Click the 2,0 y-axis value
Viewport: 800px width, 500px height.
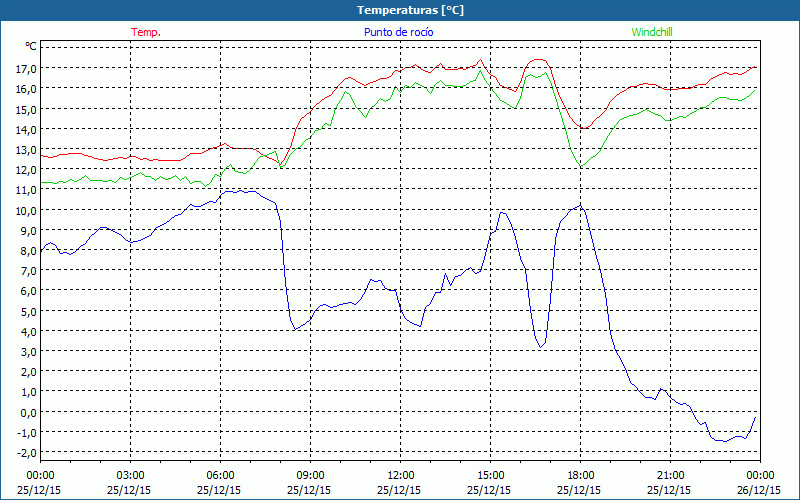click(x=30, y=371)
